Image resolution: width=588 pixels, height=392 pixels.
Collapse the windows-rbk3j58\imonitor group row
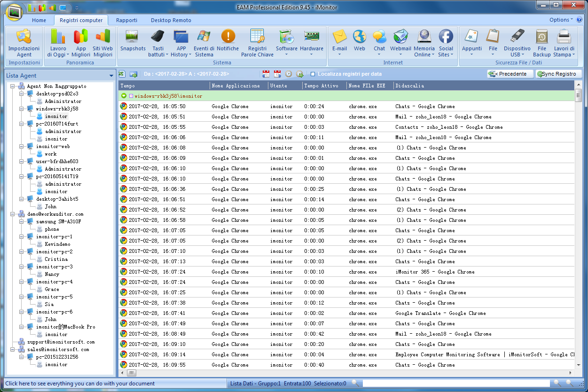pos(124,96)
